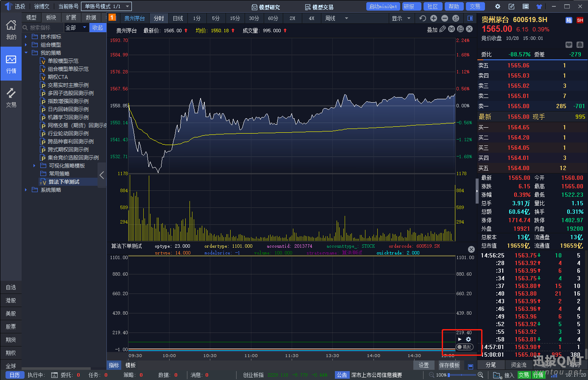Click the 设置 button below chart
The width and height of the screenshot is (588, 380).
424,365
